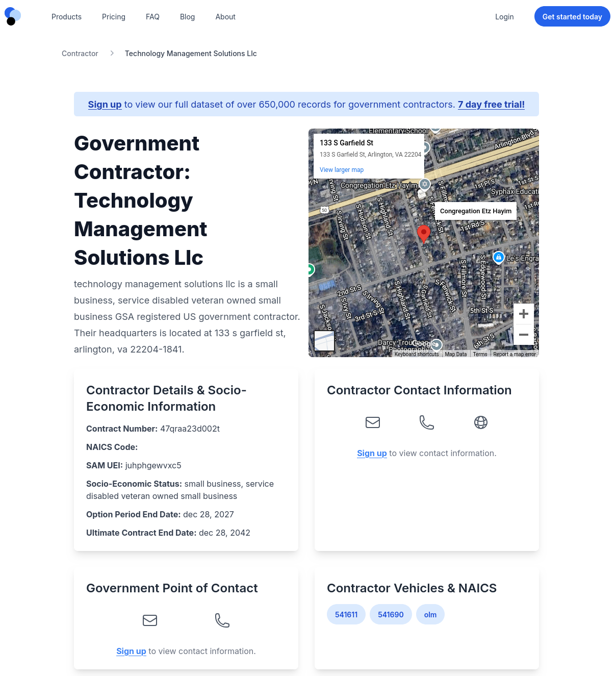Click Congregation Etz Hayim map marker
The height and width of the screenshot is (676, 616).
[425, 184]
